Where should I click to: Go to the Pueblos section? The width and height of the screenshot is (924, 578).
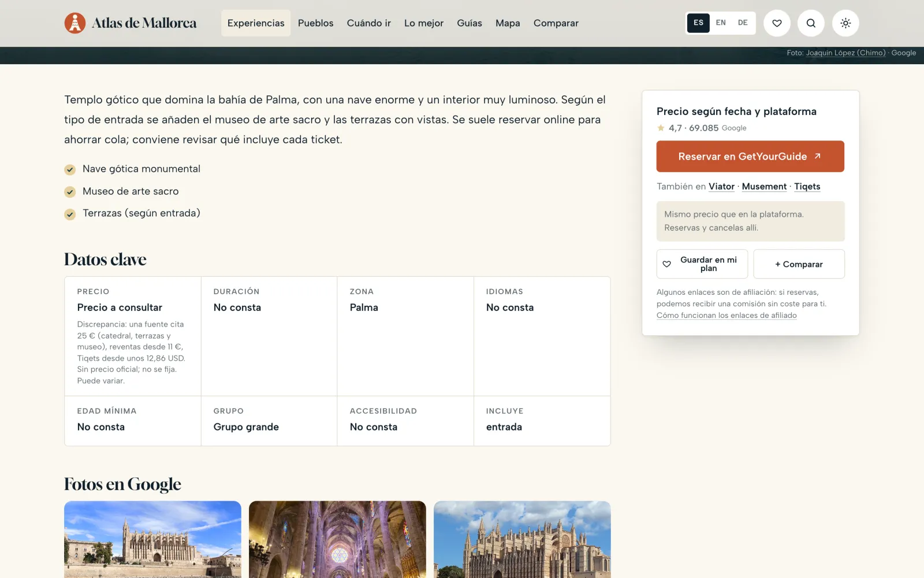point(316,23)
